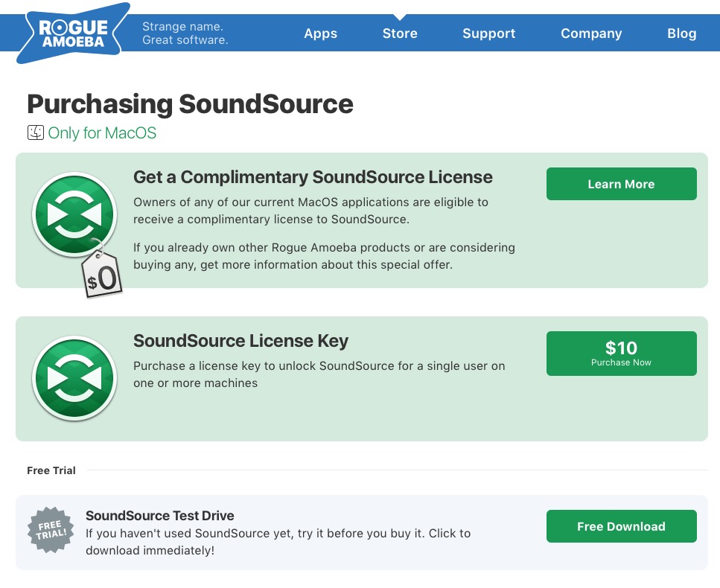Click the SoundSource License Key heading
Screen dimensions: 720x588
240,341
